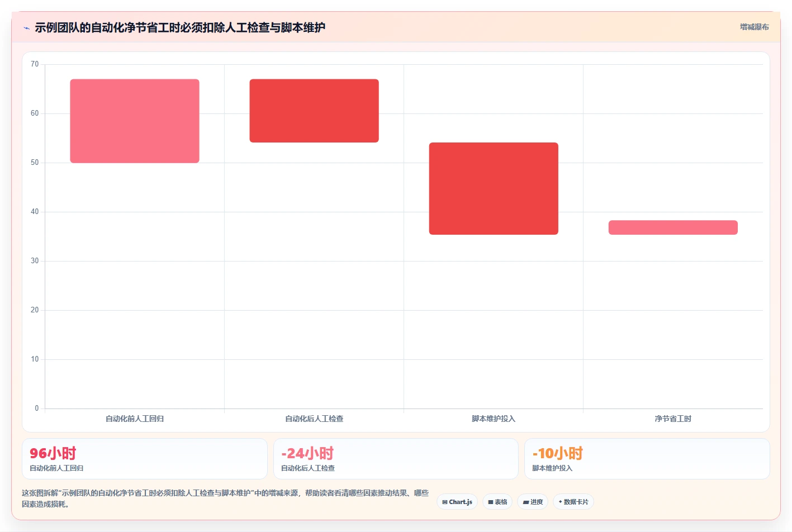The height and width of the screenshot is (532, 792).
Task: Select the 96小时 data card
Action: [x=145, y=459]
